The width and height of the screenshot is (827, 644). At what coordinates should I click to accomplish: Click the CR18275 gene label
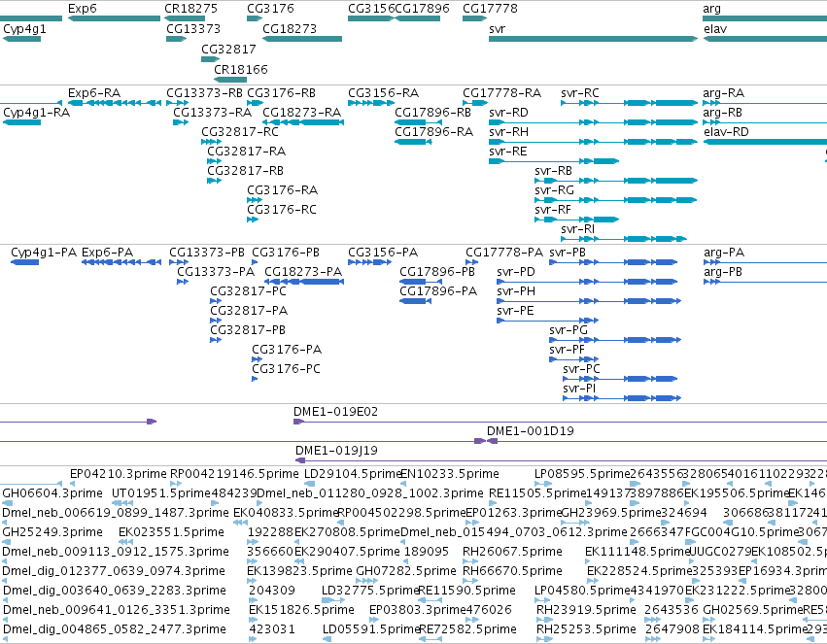190,9
